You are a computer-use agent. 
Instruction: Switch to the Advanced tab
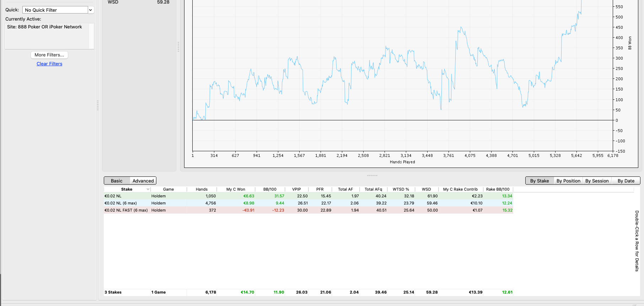point(143,181)
